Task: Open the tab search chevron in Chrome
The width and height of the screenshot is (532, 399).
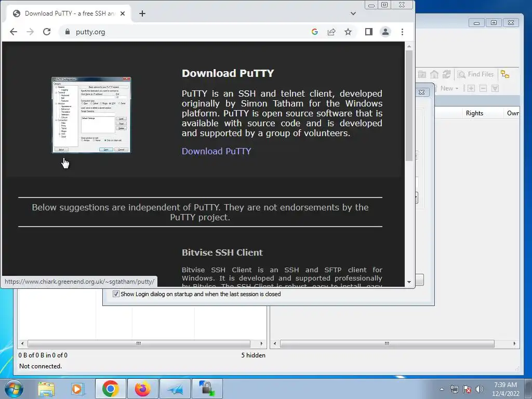Action: (x=353, y=14)
